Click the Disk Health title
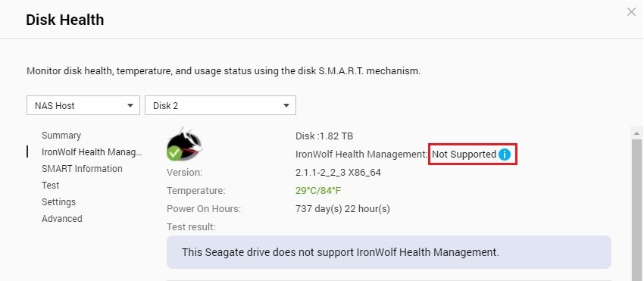This screenshot has width=644, height=281. (x=65, y=20)
